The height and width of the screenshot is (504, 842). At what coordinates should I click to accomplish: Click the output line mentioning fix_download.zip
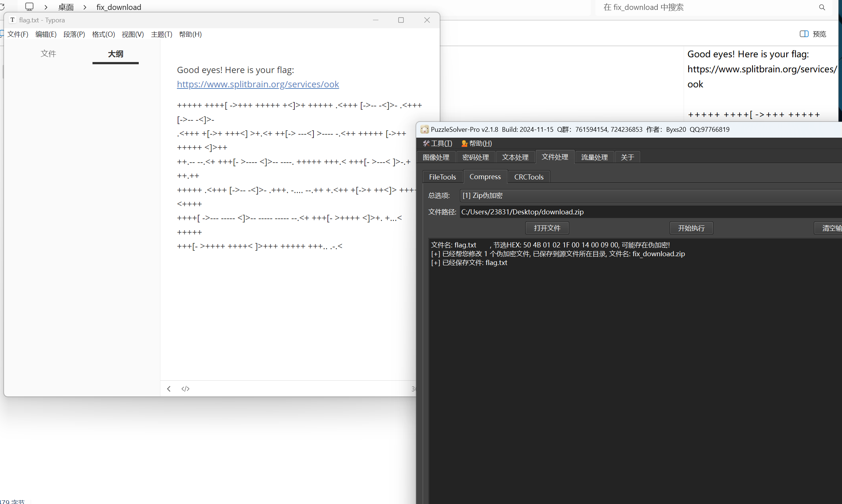click(558, 254)
